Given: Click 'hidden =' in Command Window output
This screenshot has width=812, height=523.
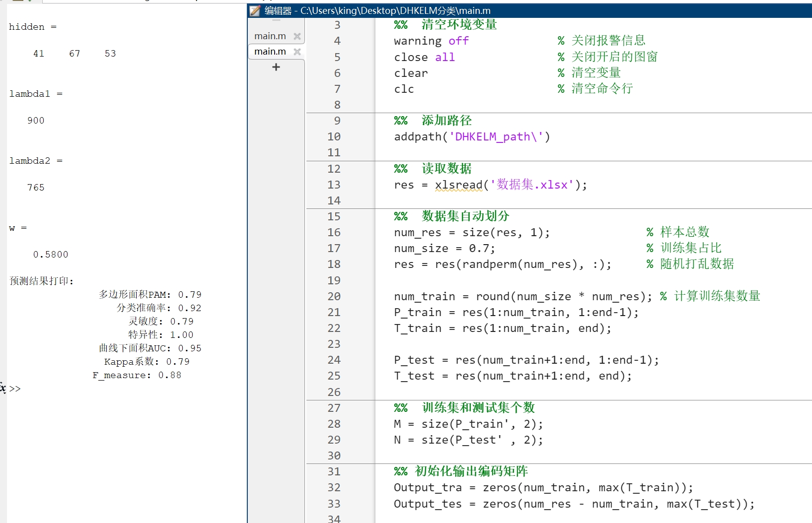Looking at the screenshot, I should click(33, 27).
